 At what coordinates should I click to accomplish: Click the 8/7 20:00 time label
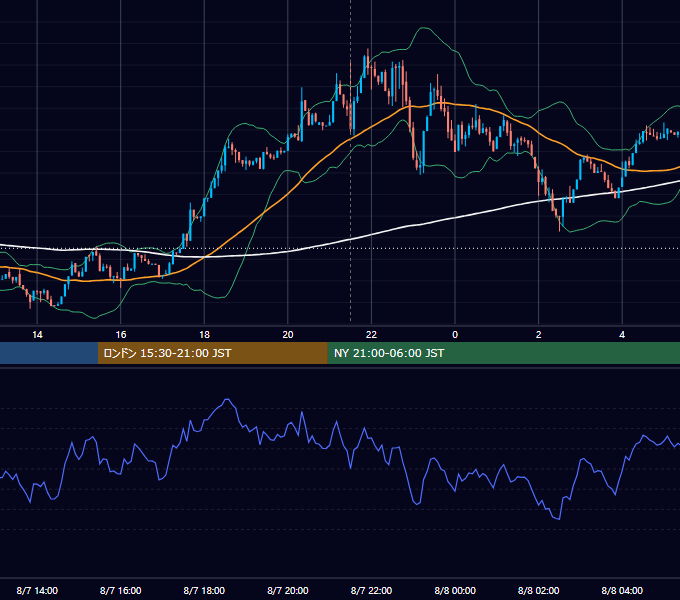288,590
